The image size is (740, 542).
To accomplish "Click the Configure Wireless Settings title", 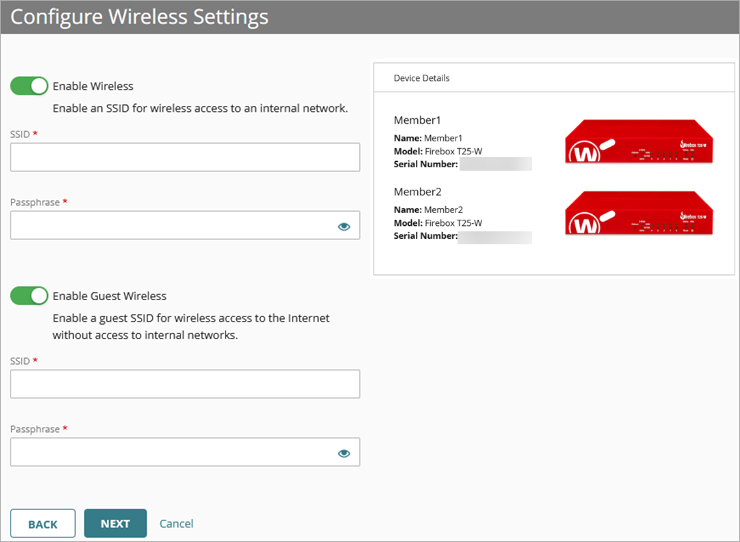I will coord(139,17).
